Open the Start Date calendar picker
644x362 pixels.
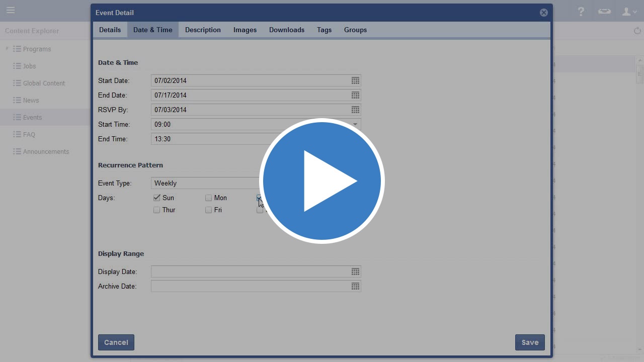point(355,80)
